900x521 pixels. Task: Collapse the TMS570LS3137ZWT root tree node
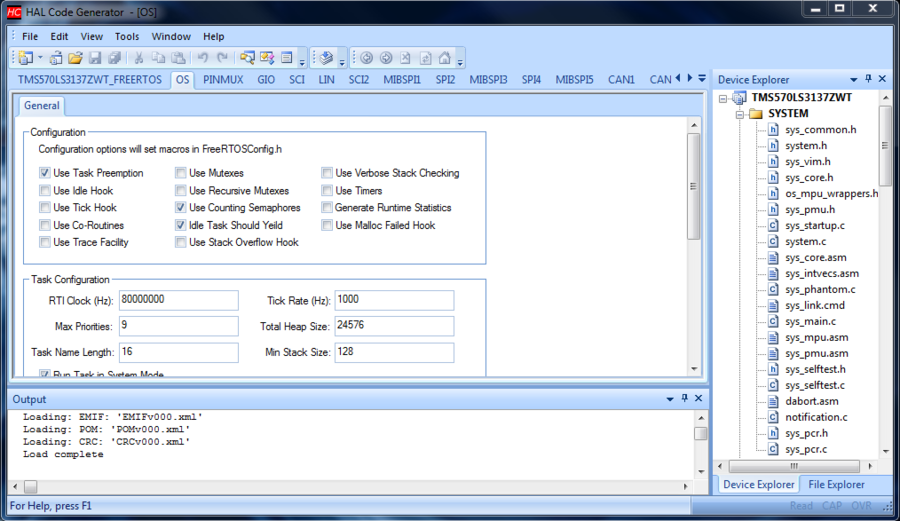[x=724, y=98]
